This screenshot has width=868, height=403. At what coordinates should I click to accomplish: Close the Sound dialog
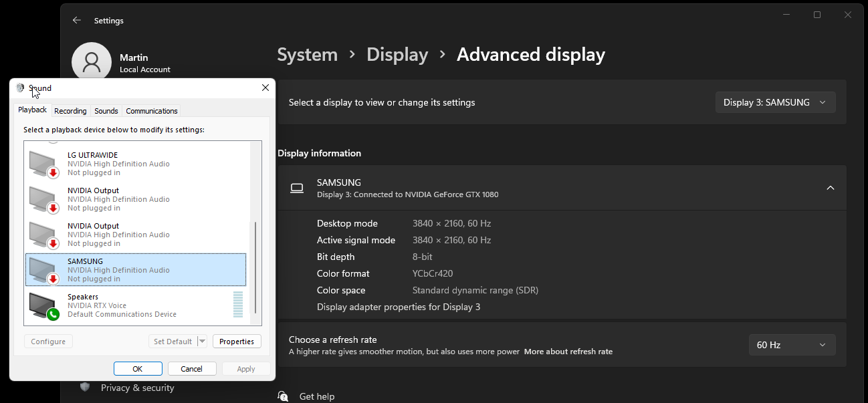click(265, 88)
